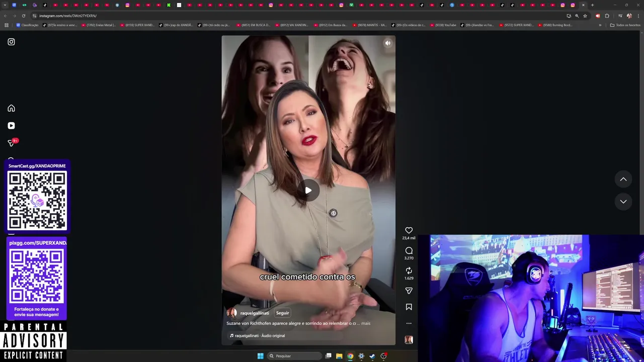The width and height of the screenshot is (644, 362).
Task: Save the reel with bookmark icon
Action: pyautogui.click(x=409, y=307)
